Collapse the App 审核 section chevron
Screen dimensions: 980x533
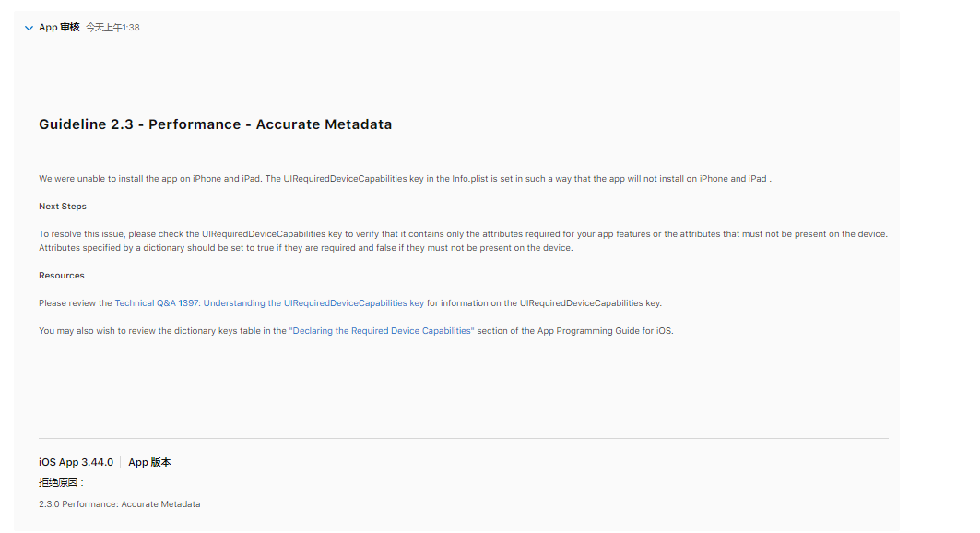pos(29,28)
